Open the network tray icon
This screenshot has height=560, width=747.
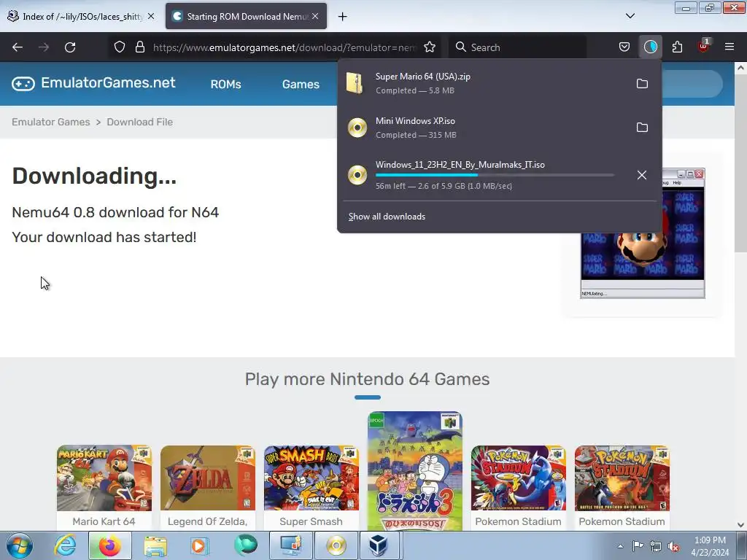pyautogui.click(x=656, y=546)
